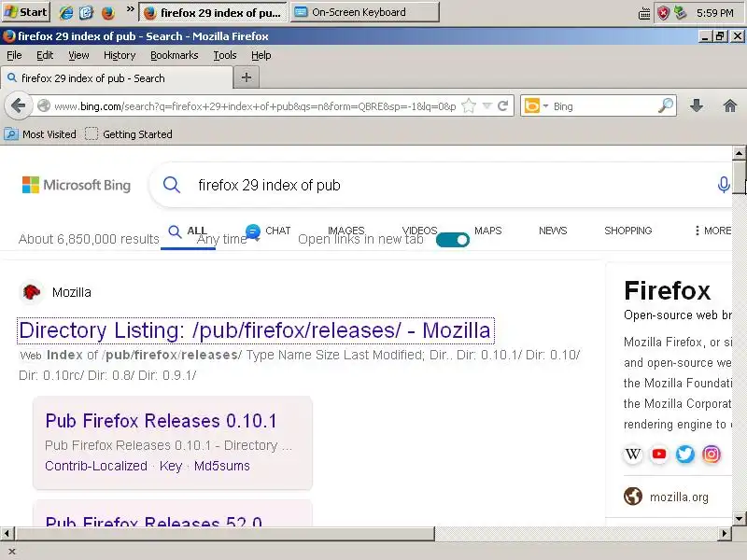Click the Microsoft Bing logo
The width and height of the screenshot is (747, 560).
77,185
